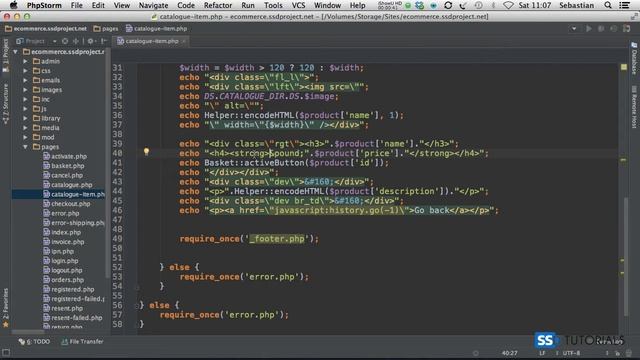Open the Navigate menu

(x=153, y=5)
